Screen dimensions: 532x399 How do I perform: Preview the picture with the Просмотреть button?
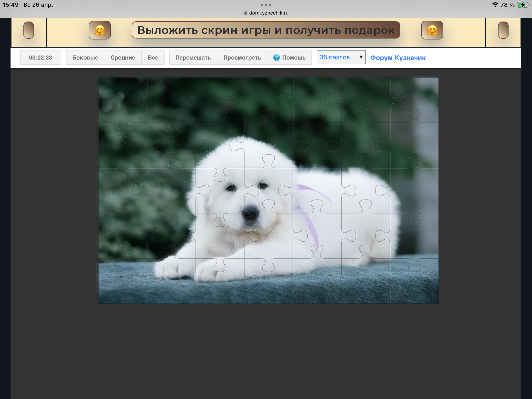(242, 57)
